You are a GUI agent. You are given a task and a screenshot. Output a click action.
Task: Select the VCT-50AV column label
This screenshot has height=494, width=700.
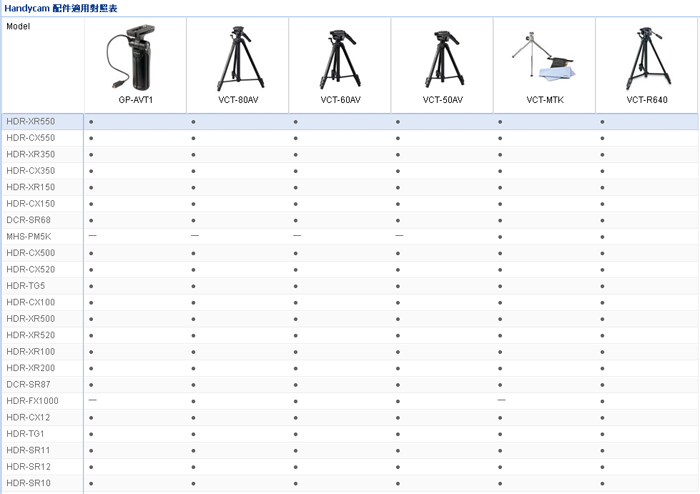point(442,100)
